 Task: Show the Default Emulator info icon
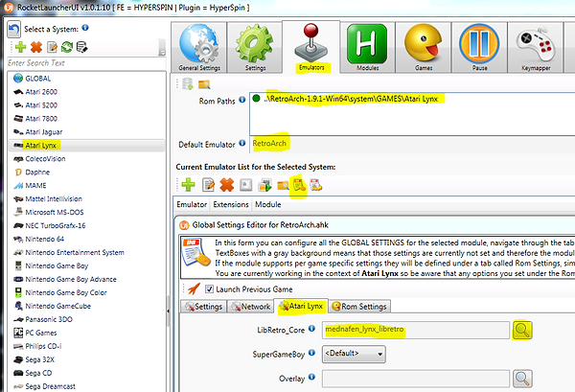242,143
